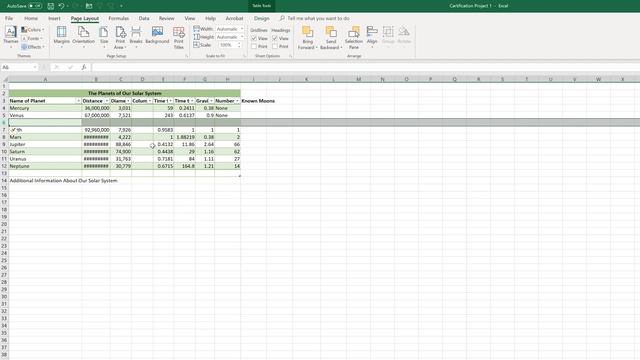Click the Bring Forward button

point(308,38)
